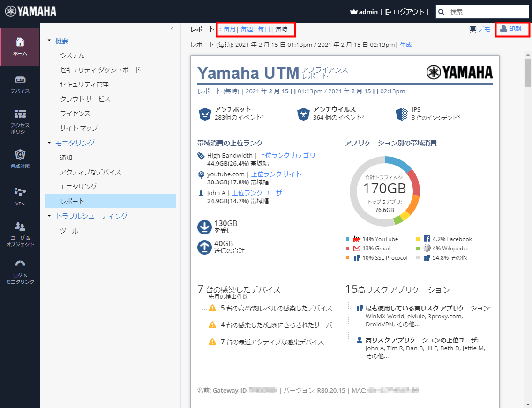This screenshot has width=532, height=408.
Task: Open the ホーム page via the home icon
Action: 20,42
